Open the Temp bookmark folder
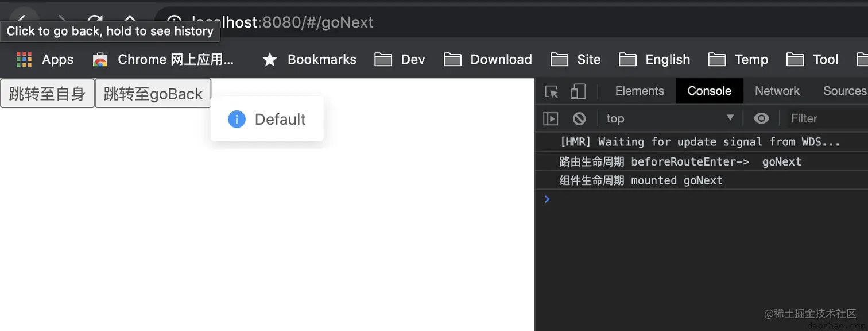The height and width of the screenshot is (331, 868). click(x=738, y=60)
